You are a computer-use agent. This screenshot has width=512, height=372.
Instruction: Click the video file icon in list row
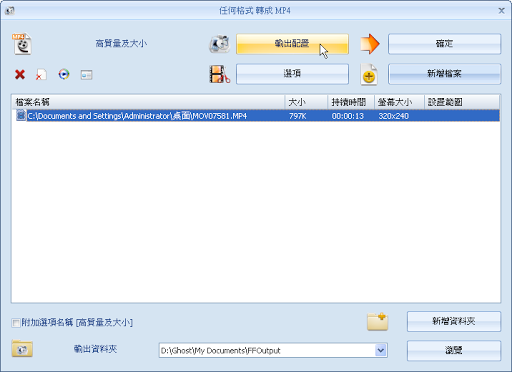coord(21,115)
